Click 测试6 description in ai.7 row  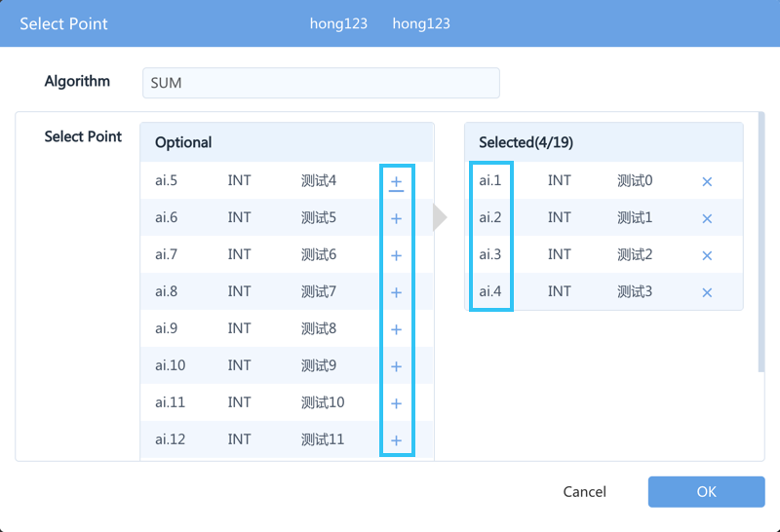click(x=319, y=254)
